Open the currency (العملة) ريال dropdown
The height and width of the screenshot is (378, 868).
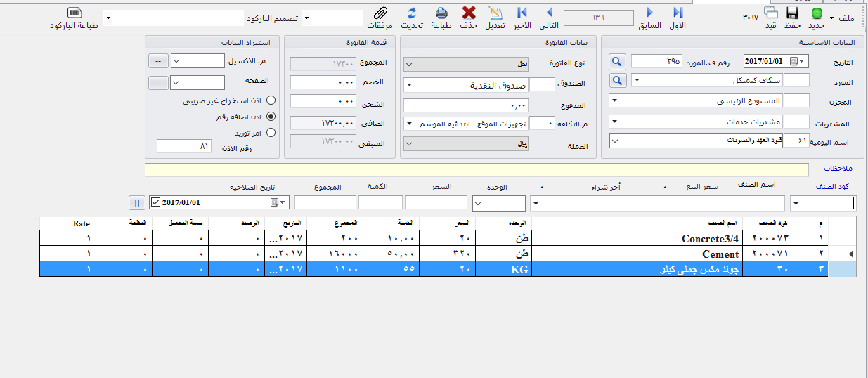click(x=409, y=143)
